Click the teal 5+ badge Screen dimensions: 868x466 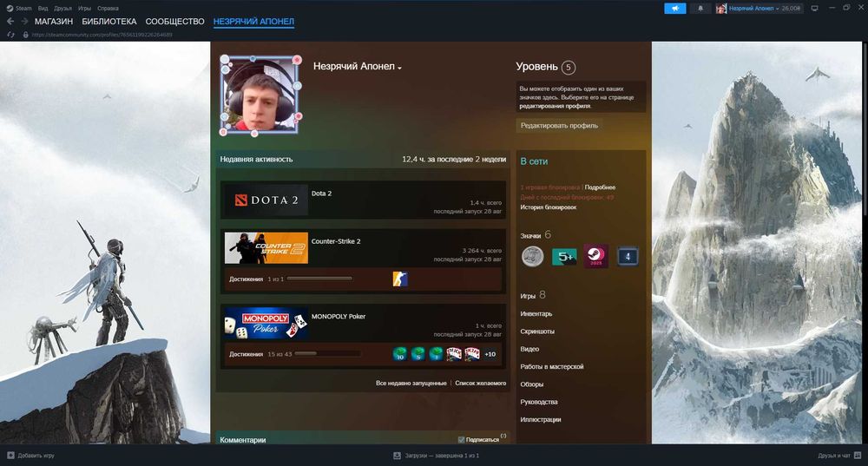[564, 257]
